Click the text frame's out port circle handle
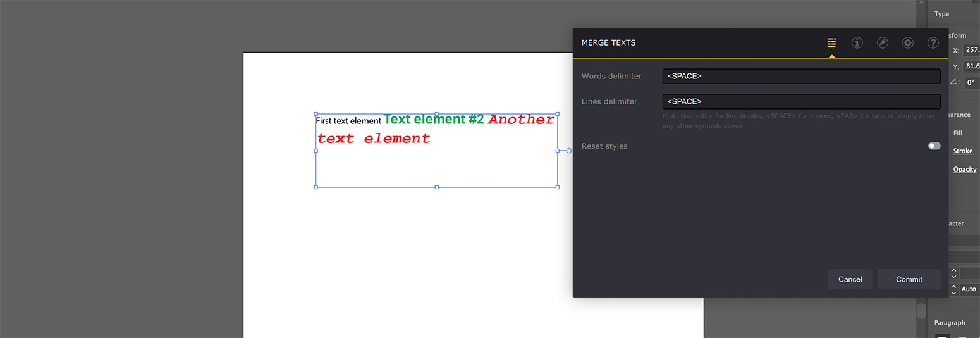 (568, 151)
